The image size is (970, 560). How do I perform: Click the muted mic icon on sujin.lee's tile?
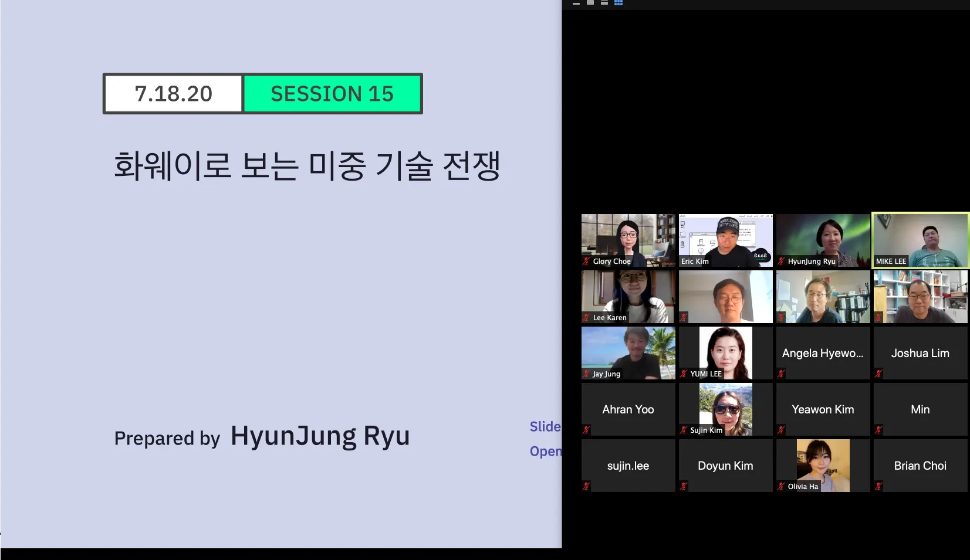point(586,486)
